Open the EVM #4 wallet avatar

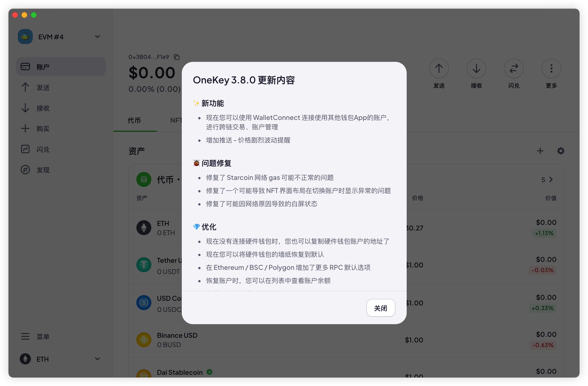[x=25, y=37]
